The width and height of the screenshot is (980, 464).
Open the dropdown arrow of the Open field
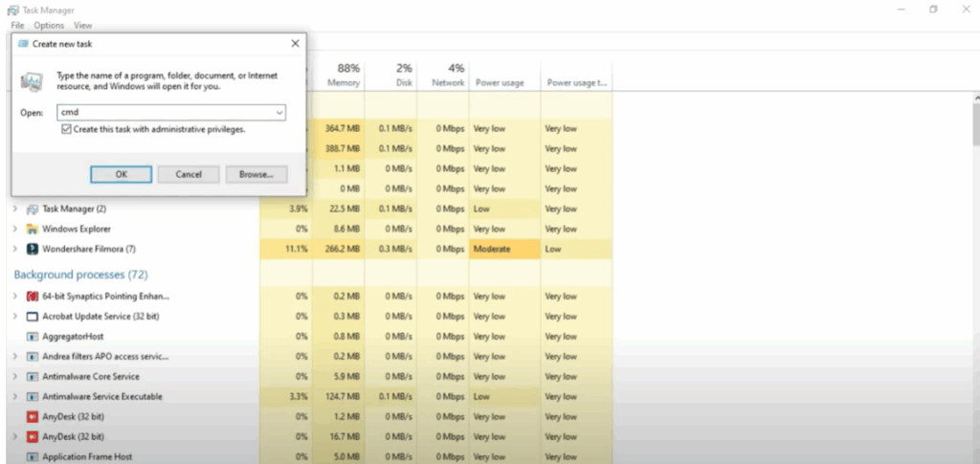279,112
